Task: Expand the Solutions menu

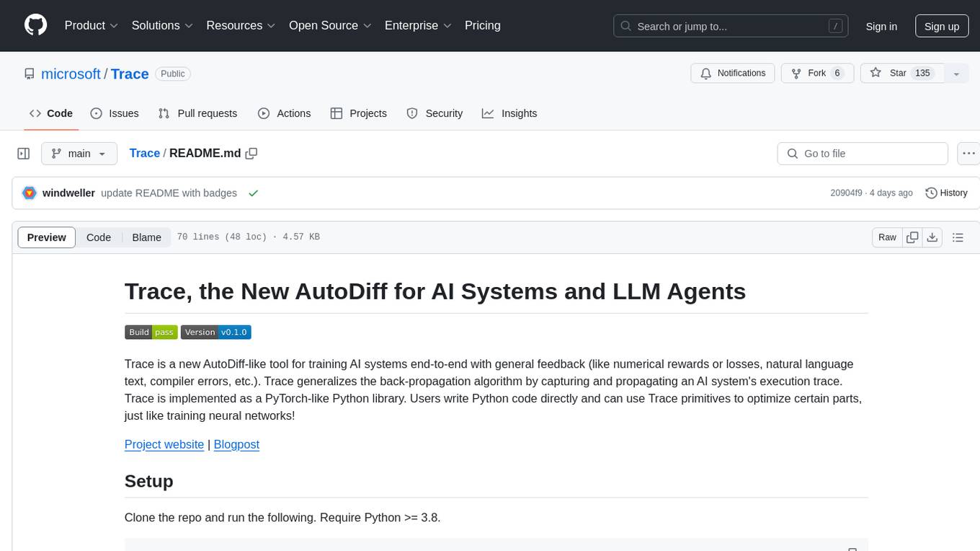Action: (162, 25)
